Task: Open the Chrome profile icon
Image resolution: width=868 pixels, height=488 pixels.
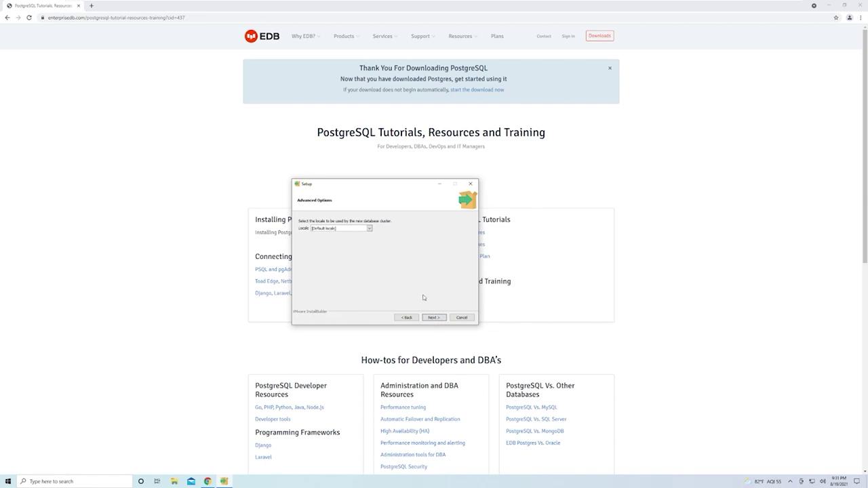Action: [849, 18]
